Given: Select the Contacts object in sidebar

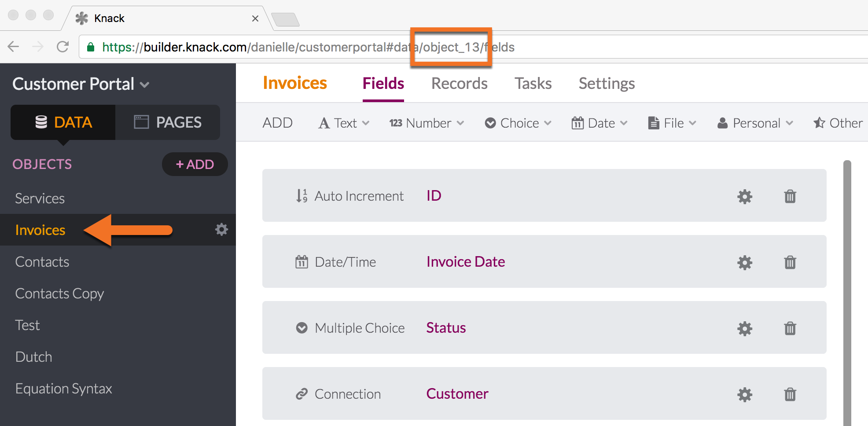Looking at the screenshot, I should point(42,262).
